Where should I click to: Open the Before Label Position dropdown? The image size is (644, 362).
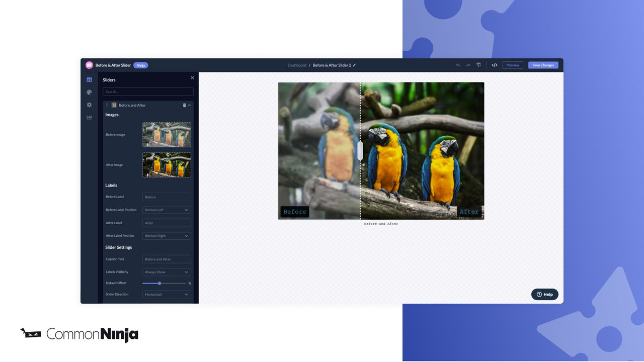(x=167, y=210)
